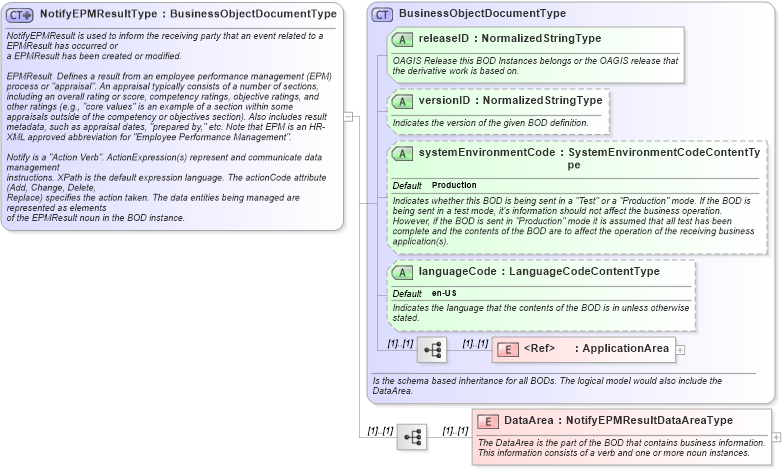Select languageCode : LanguageCodeContentType attribute
Viewport: 782px width, 469px height.
pos(539,271)
